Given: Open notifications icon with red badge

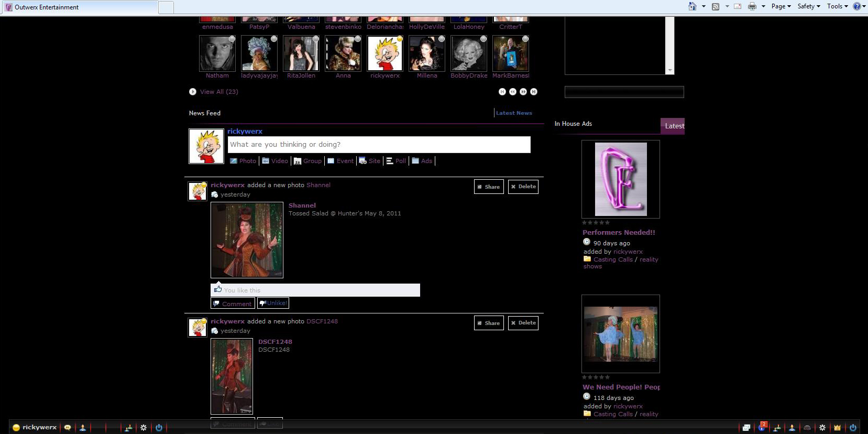Looking at the screenshot, I should point(762,427).
